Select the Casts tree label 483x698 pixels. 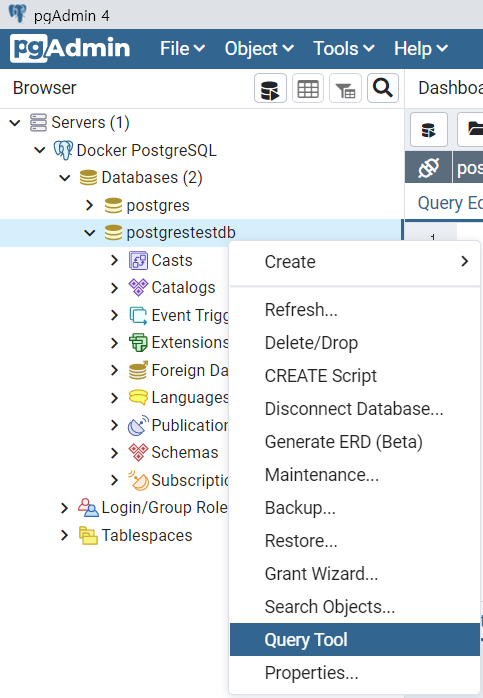pyautogui.click(x=172, y=260)
